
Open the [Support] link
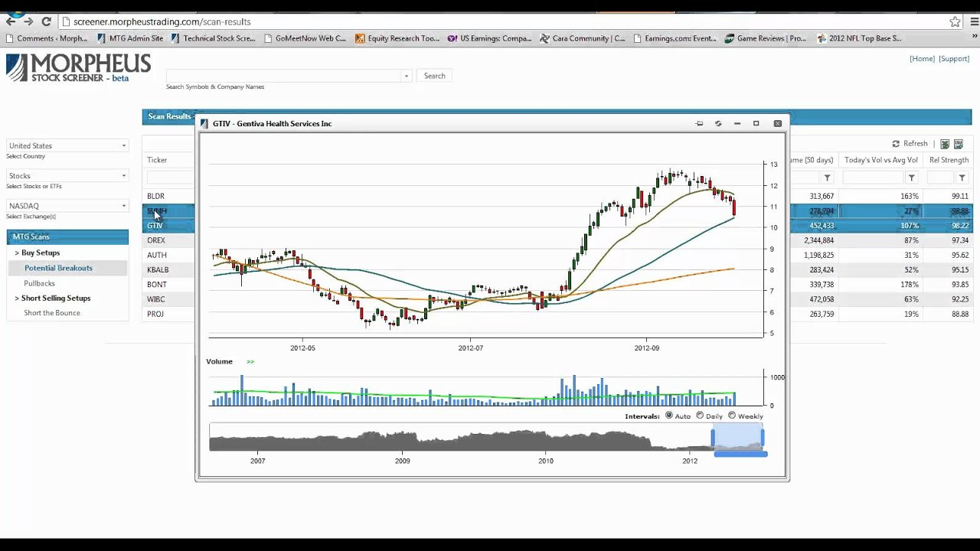(954, 59)
